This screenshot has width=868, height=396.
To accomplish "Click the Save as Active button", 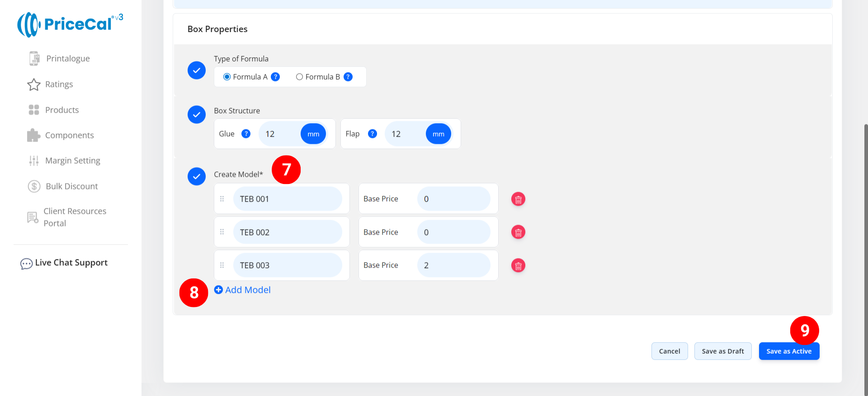I will point(789,351).
